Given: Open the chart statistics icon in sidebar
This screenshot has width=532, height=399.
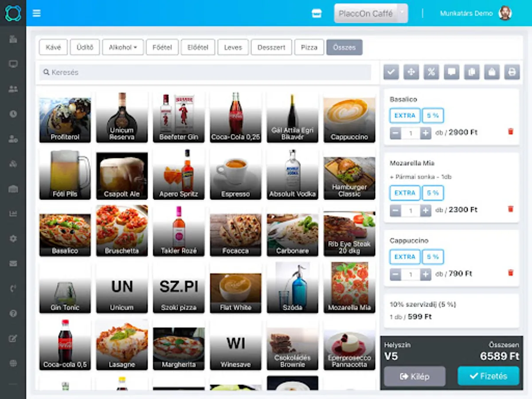Looking at the screenshot, I should (13, 214).
